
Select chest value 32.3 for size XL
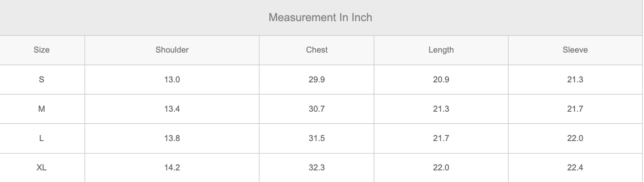(x=316, y=168)
